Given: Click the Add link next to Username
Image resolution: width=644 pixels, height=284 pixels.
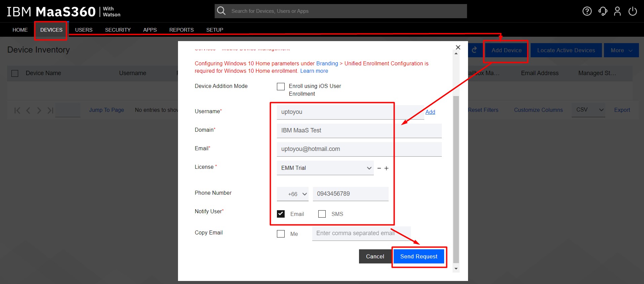Looking at the screenshot, I should (430, 112).
